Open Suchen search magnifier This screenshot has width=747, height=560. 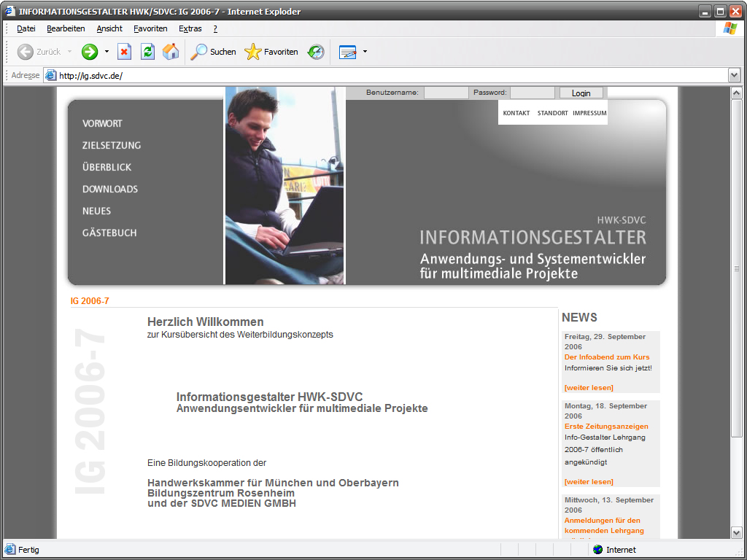click(198, 52)
